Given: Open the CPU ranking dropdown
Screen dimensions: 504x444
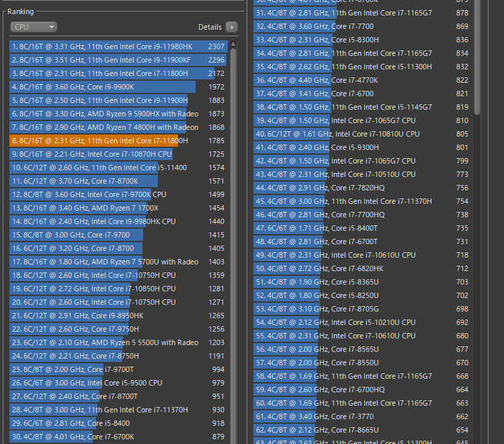Looking at the screenshot, I should (x=34, y=27).
